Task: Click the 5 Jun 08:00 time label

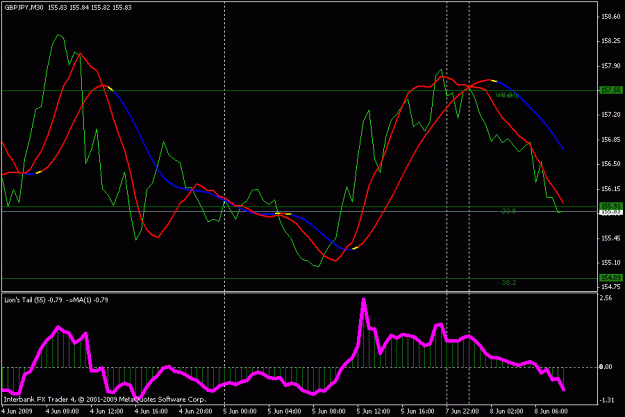Action: point(329,411)
